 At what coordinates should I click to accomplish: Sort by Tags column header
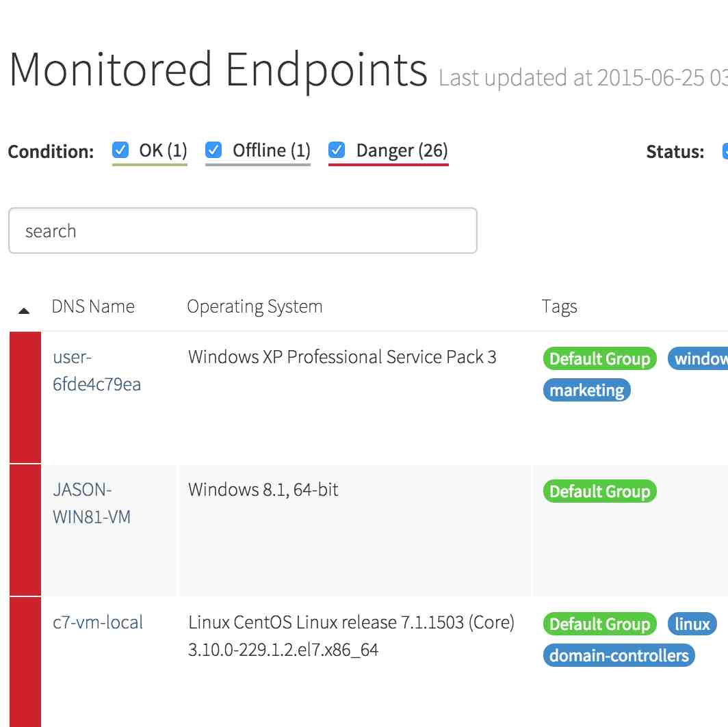pyautogui.click(x=559, y=306)
